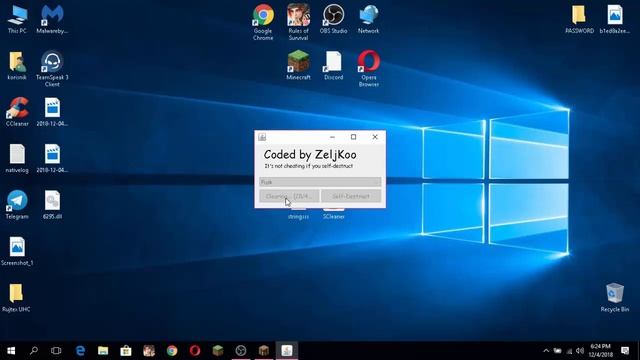Viewport: 640px width, 360px height.
Task: Select the CCleaner desktop shortcut
Action: 17,112
